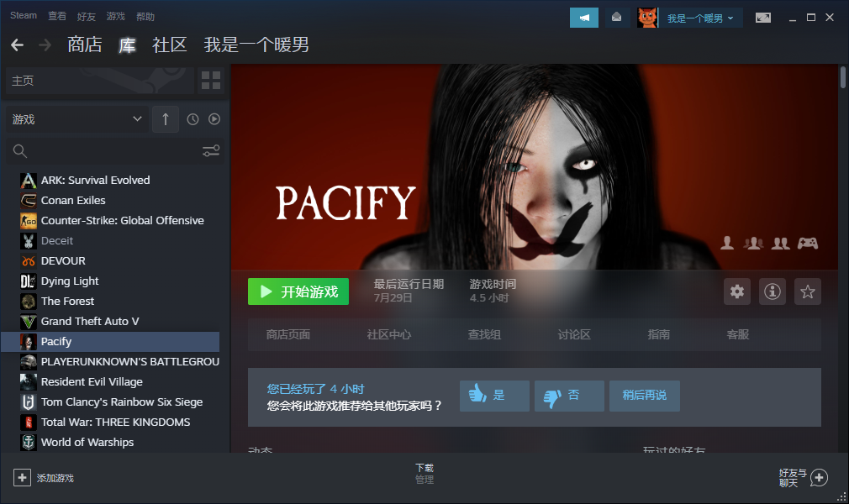Start the game with 开始游戏 button
The height and width of the screenshot is (504, 849).
tap(298, 291)
